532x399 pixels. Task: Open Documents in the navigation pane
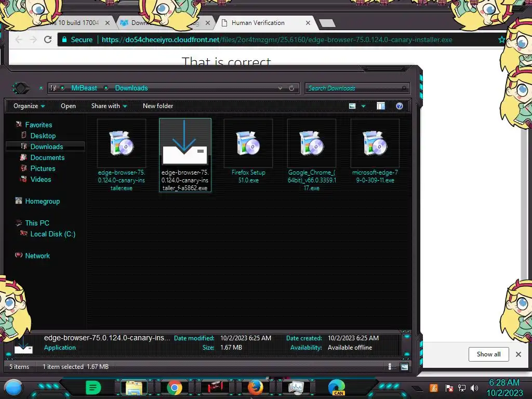(x=47, y=157)
